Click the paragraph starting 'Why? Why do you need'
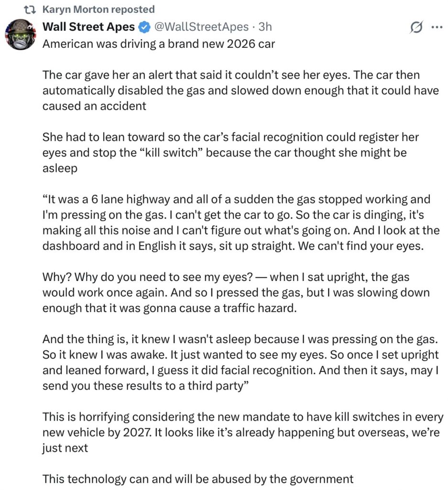The height and width of the screenshot is (490, 448). [x=236, y=292]
